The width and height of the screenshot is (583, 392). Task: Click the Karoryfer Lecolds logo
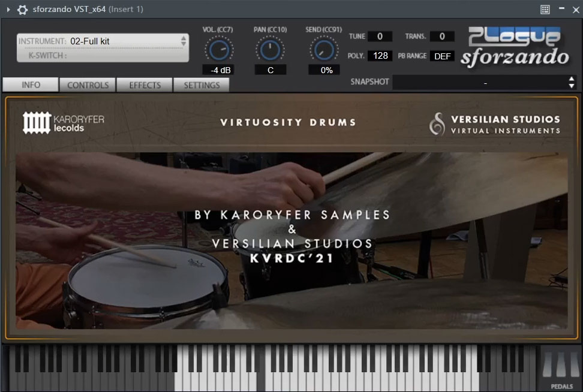pos(64,123)
